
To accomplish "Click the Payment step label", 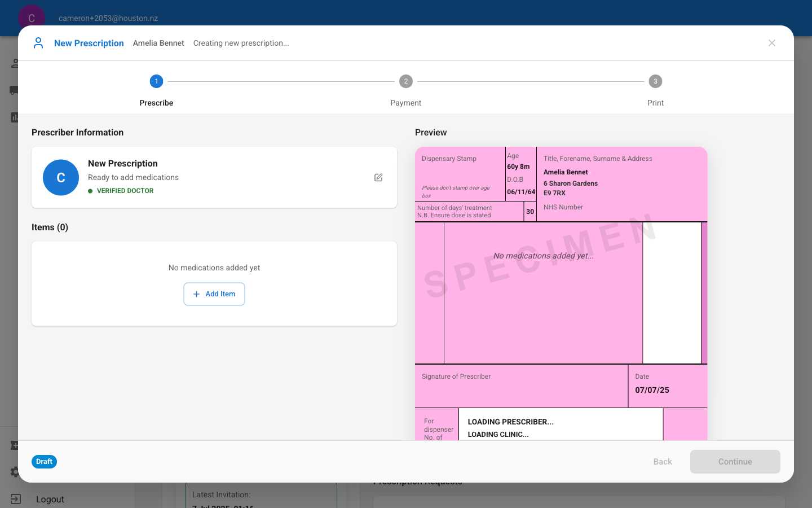I will click(x=406, y=103).
